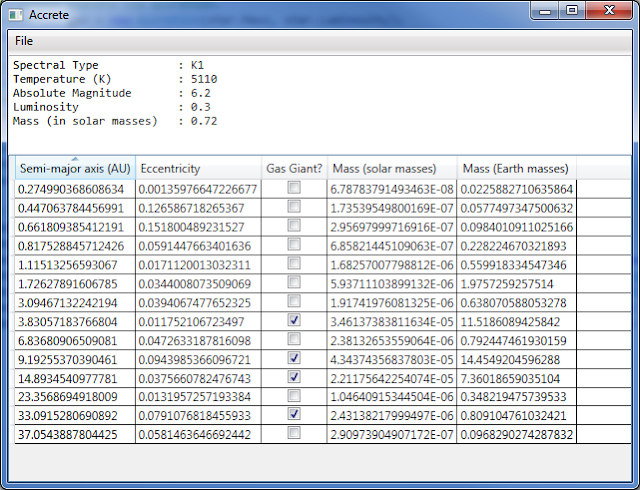Click Earth mass value 7.36018659035104
The width and height of the screenshot is (640, 490).
click(x=510, y=379)
